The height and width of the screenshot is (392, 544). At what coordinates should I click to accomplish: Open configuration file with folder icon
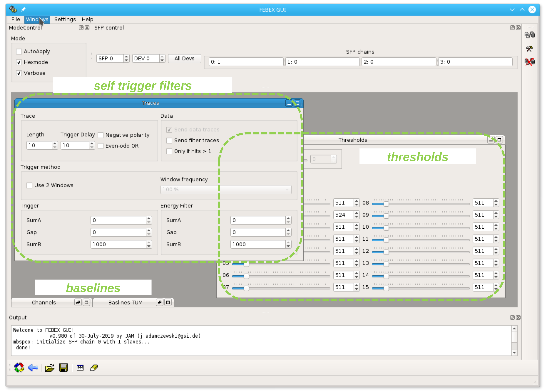tap(50, 368)
